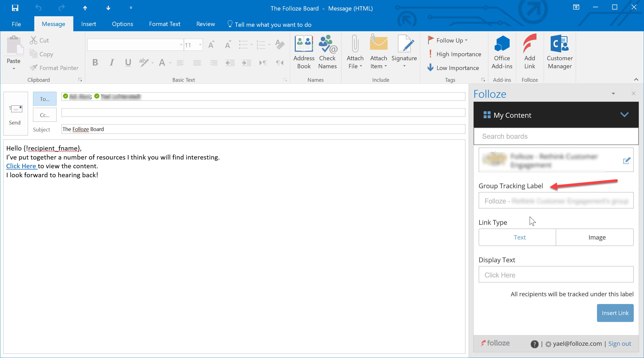Open Office Add-ins
The height and width of the screenshot is (358, 644).
click(x=501, y=52)
